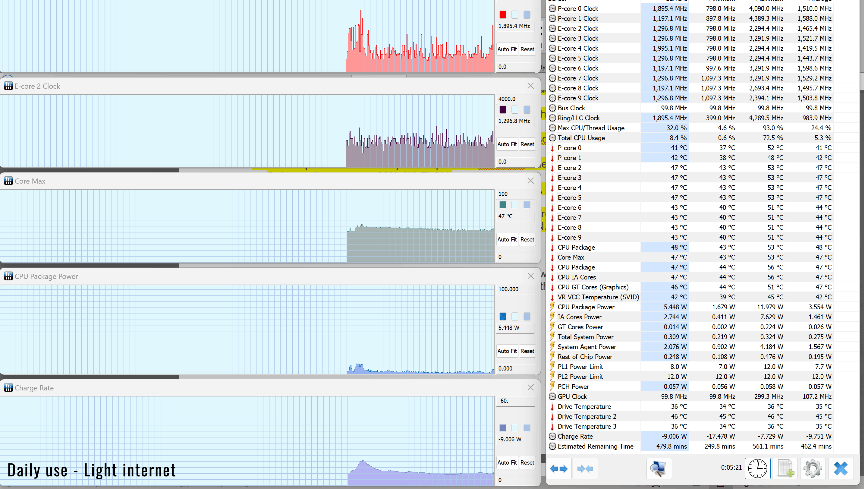Click Reset in the P-core 0 Clock graph
868x489 pixels.
click(527, 49)
